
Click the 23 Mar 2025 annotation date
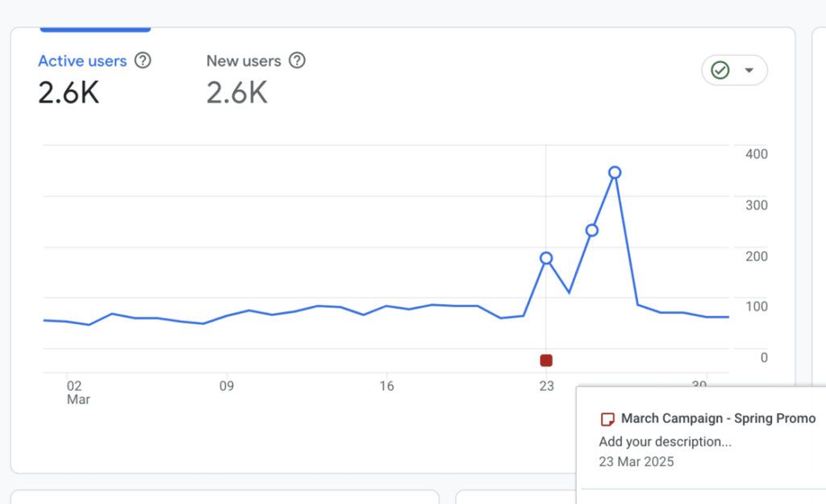636,462
